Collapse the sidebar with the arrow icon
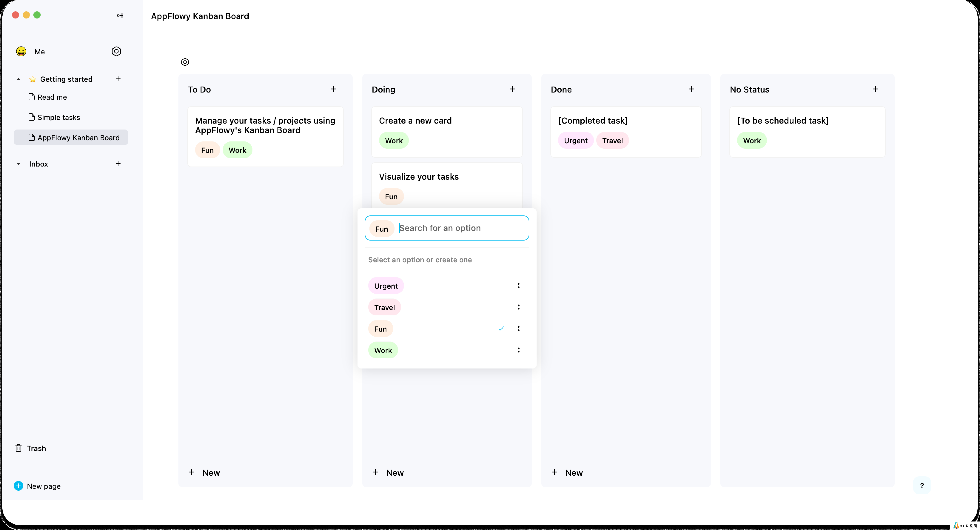The height and width of the screenshot is (530, 980). pyautogui.click(x=120, y=16)
